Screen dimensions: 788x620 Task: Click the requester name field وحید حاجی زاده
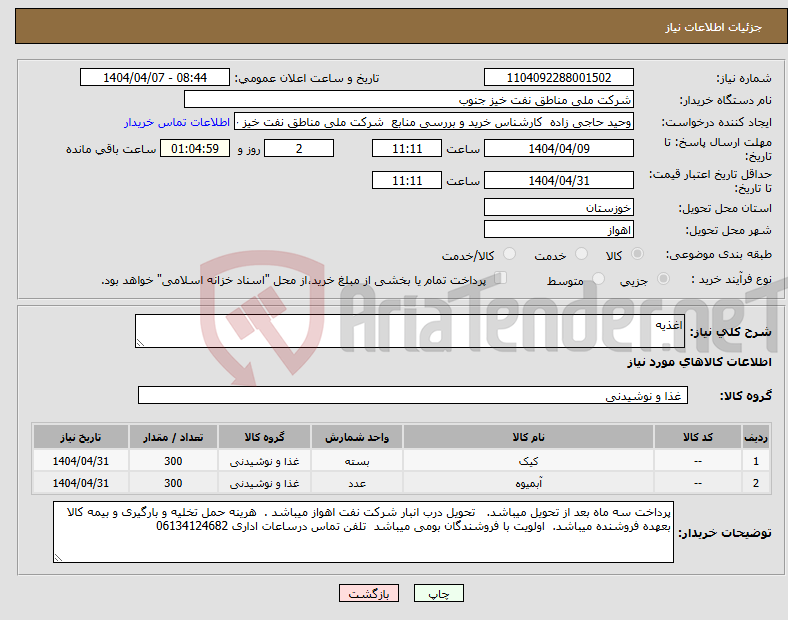pos(434,122)
